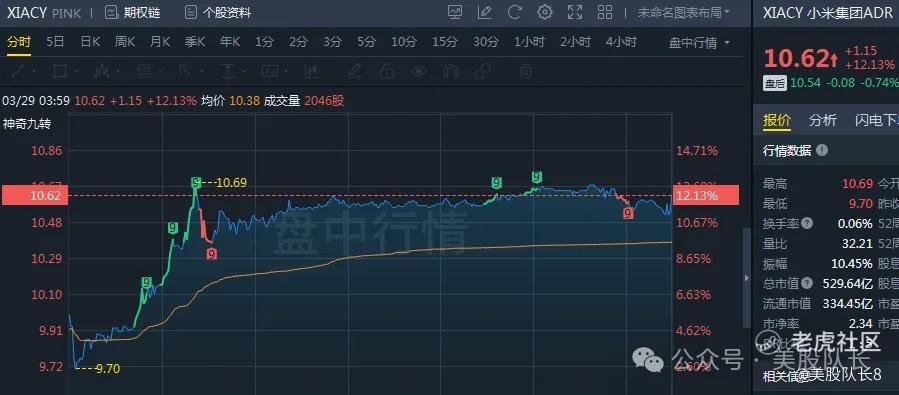The image size is (899, 395).
Task: Expand the 未命名图表布局 layout dropdown
Action: (683, 12)
